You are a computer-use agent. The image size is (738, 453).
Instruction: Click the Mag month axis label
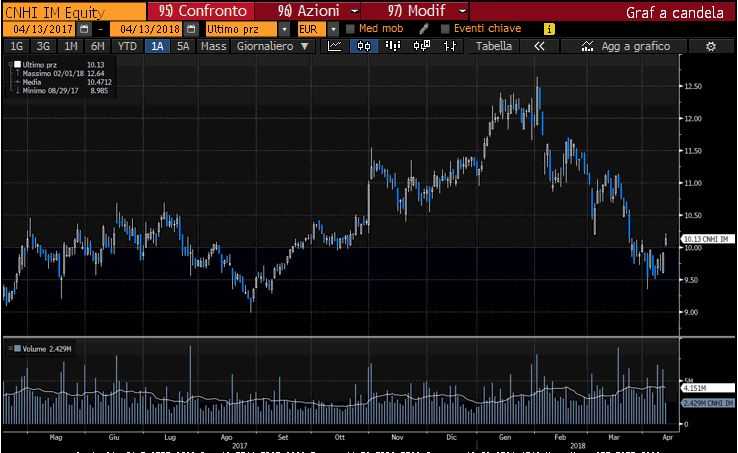coord(56,437)
